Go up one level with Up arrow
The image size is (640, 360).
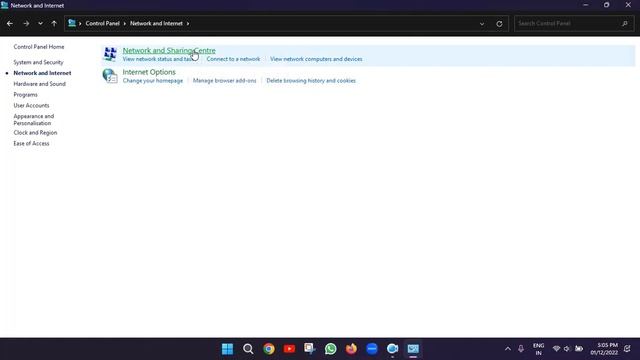pyautogui.click(x=54, y=24)
